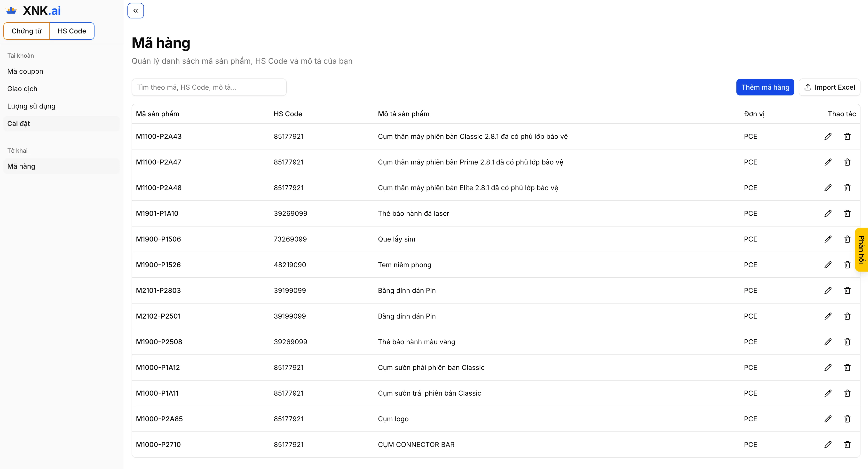Edit the CỤM CONNECTOR BAR row
Image resolution: width=868 pixels, height=469 pixels.
click(828, 444)
